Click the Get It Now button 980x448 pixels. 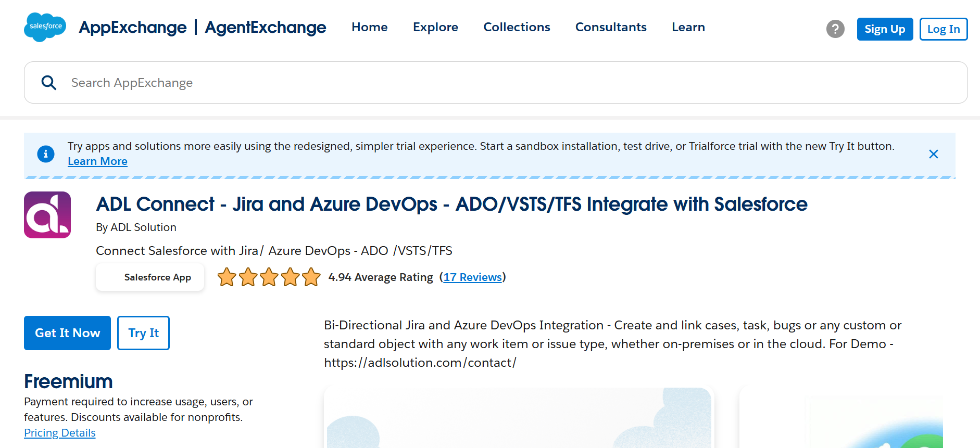67,333
